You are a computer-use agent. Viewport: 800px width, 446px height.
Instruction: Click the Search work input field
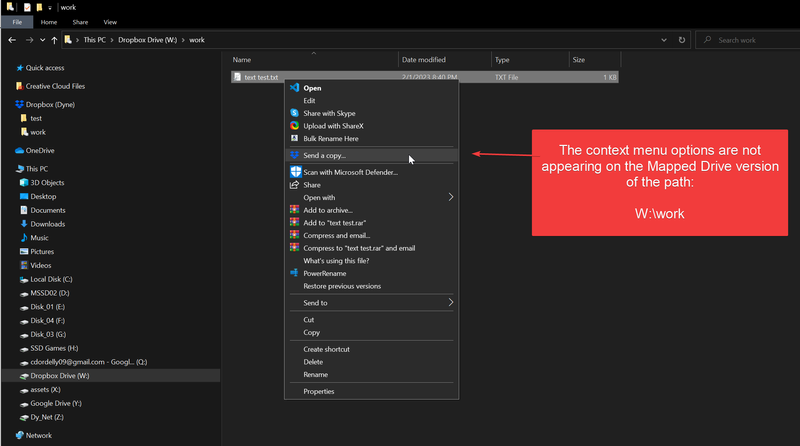click(750, 40)
